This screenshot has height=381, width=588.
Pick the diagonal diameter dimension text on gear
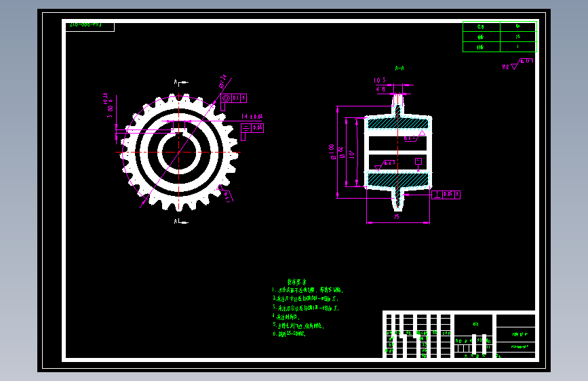(222, 81)
